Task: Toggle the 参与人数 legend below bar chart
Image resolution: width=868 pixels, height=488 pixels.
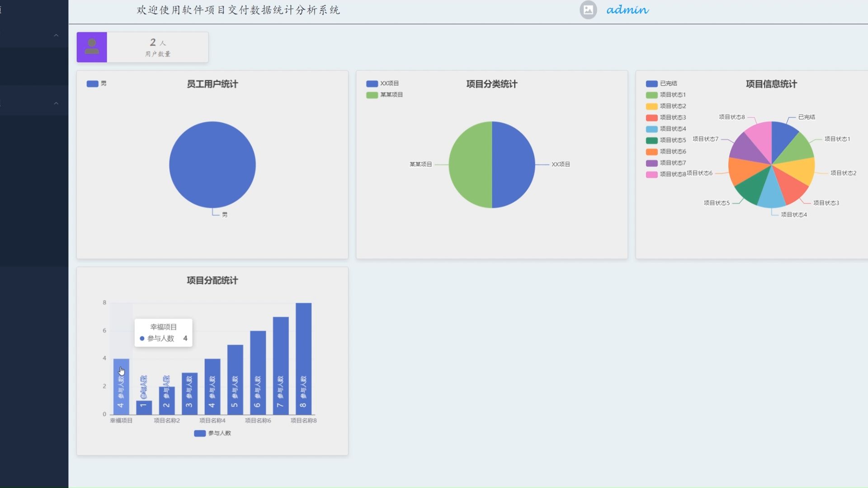Action: (x=212, y=433)
